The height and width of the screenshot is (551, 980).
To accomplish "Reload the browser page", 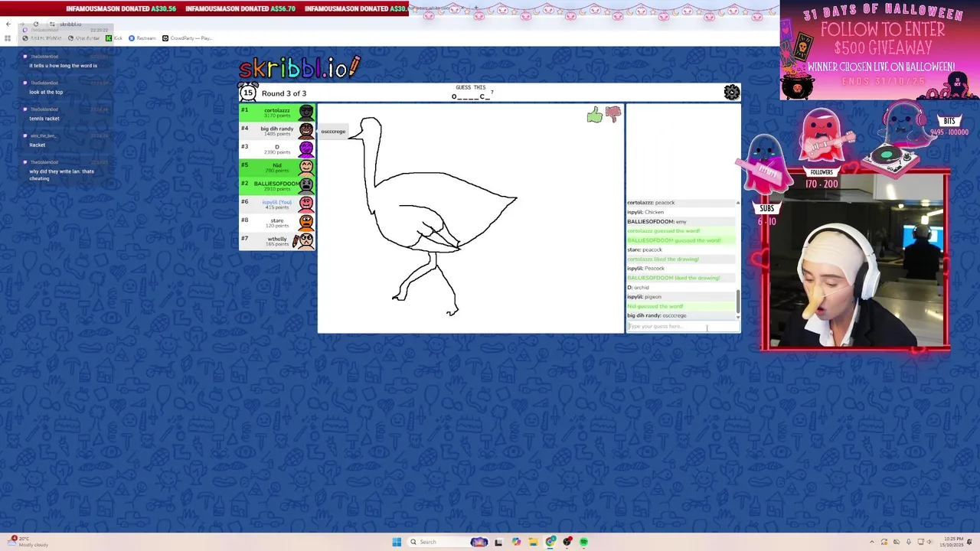I will coord(36,24).
